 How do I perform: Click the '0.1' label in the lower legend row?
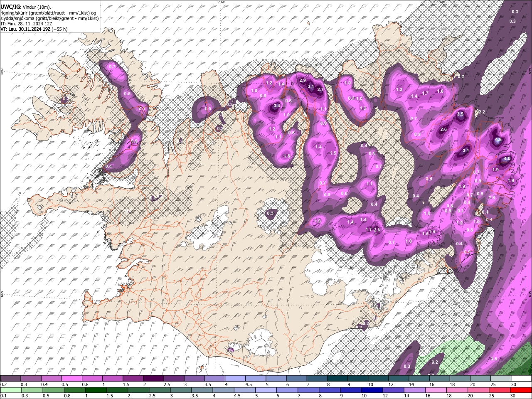[4, 396]
